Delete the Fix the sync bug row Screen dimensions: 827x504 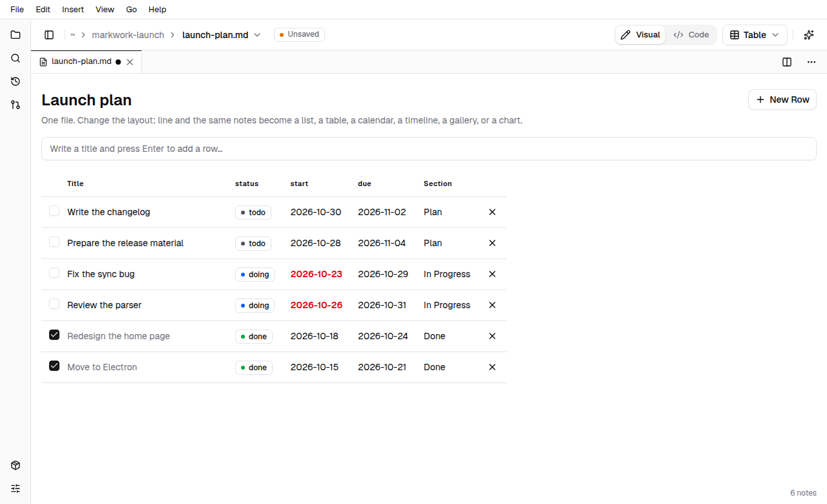coord(492,274)
